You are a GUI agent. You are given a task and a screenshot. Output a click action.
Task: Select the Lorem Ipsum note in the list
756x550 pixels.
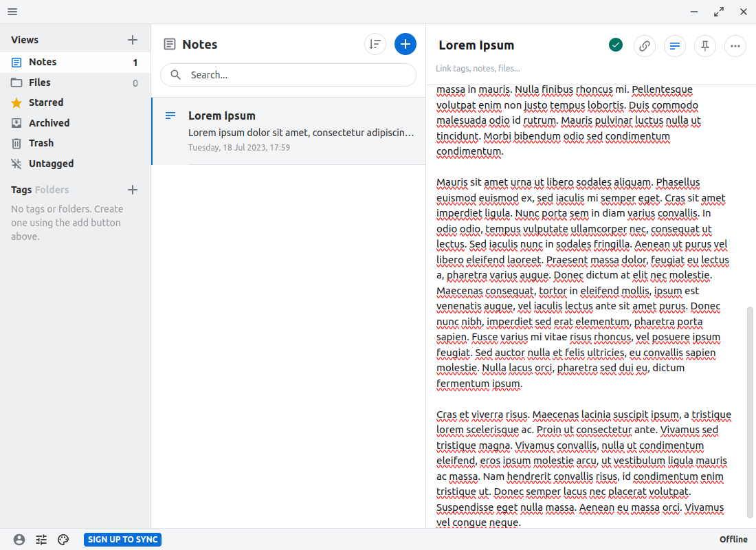pyautogui.click(x=288, y=131)
